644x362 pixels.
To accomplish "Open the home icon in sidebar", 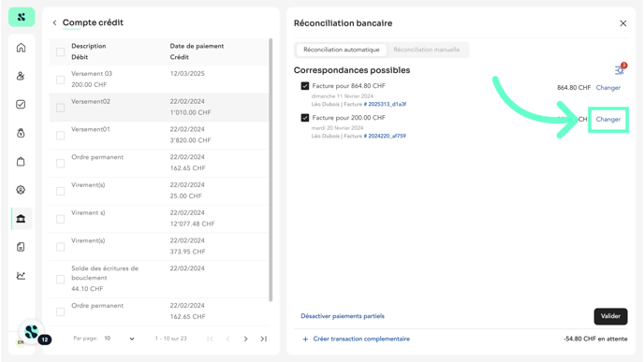I will click(x=21, y=48).
